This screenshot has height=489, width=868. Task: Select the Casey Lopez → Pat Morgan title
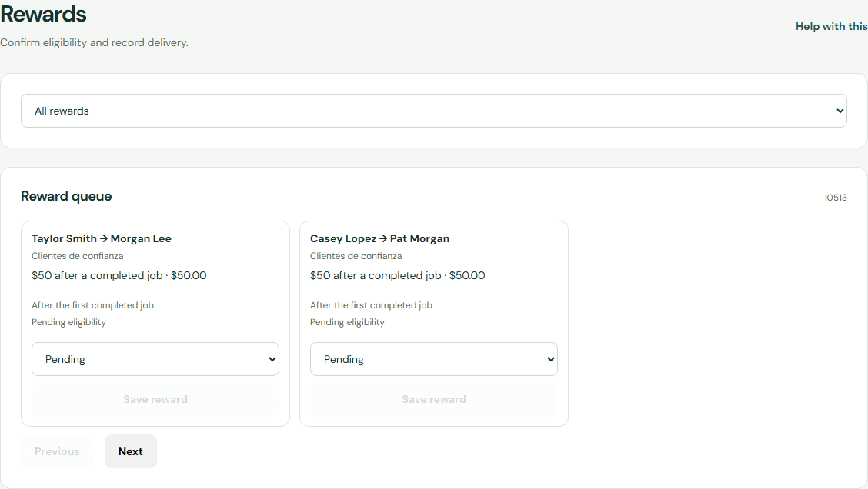pos(380,238)
